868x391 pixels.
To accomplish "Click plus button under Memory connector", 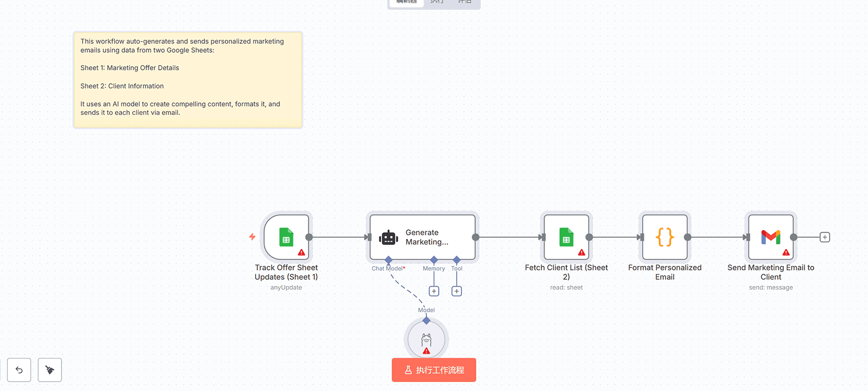I will (x=434, y=291).
